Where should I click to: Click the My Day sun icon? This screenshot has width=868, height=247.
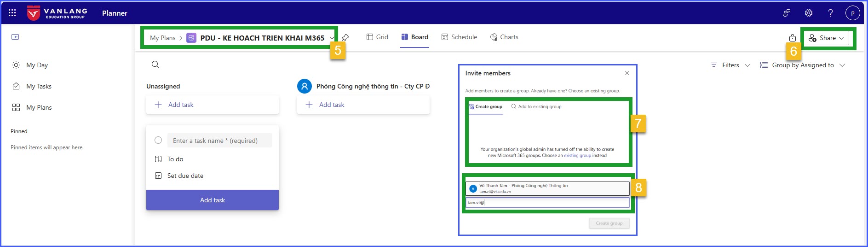point(16,65)
